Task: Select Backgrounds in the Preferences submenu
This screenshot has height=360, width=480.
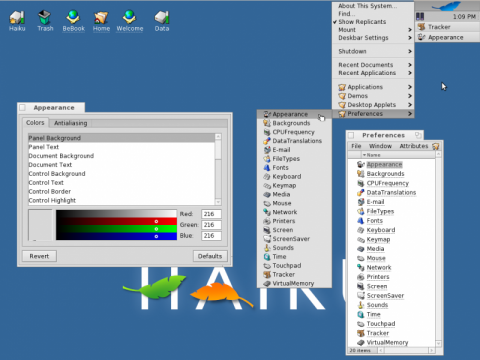Action: click(x=294, y=123)
